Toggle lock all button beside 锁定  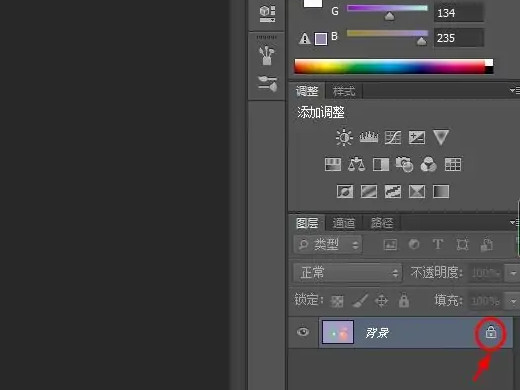(x=404, y=300)
